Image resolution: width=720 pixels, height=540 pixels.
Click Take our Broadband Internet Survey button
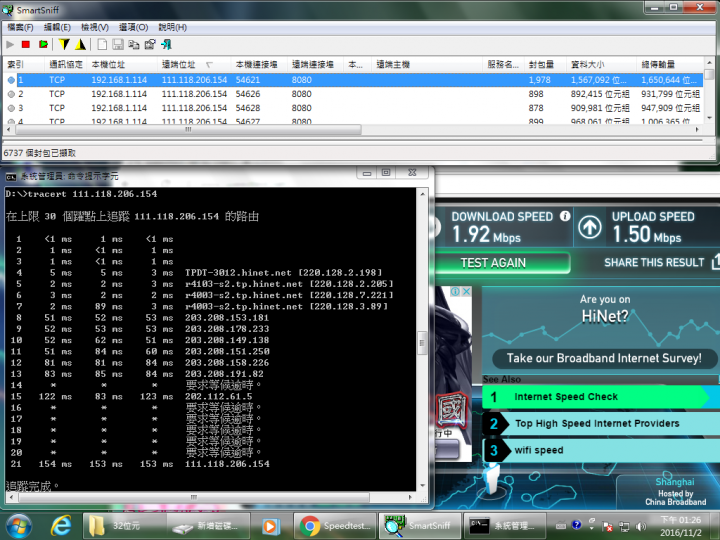[604, 358]
